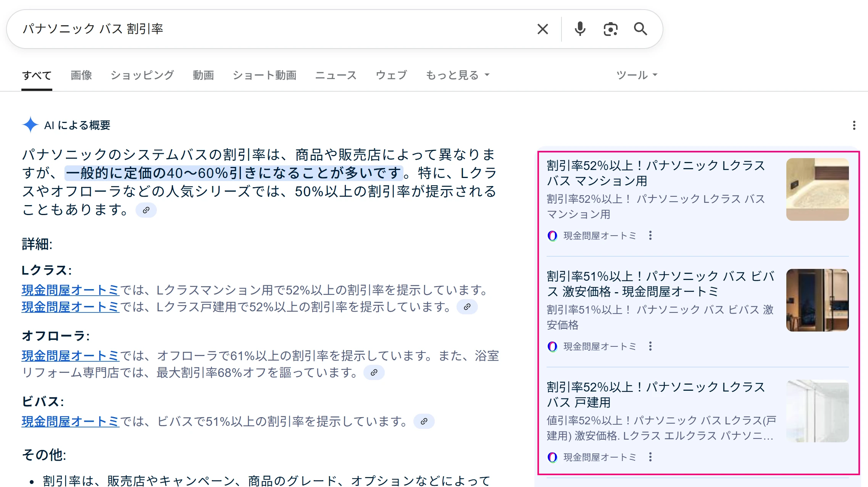Switch to the ウェブ tab
The image size is (868, 487).
(x=391, y=75)
